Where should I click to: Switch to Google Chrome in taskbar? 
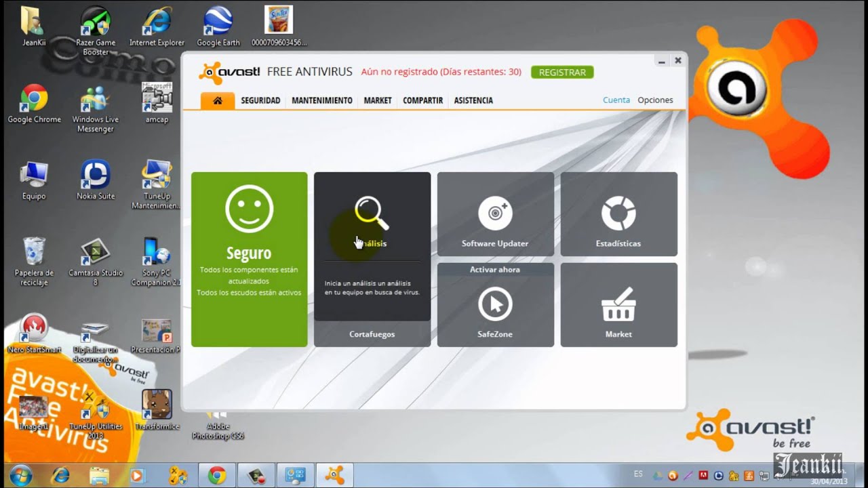tap(217, 475)
